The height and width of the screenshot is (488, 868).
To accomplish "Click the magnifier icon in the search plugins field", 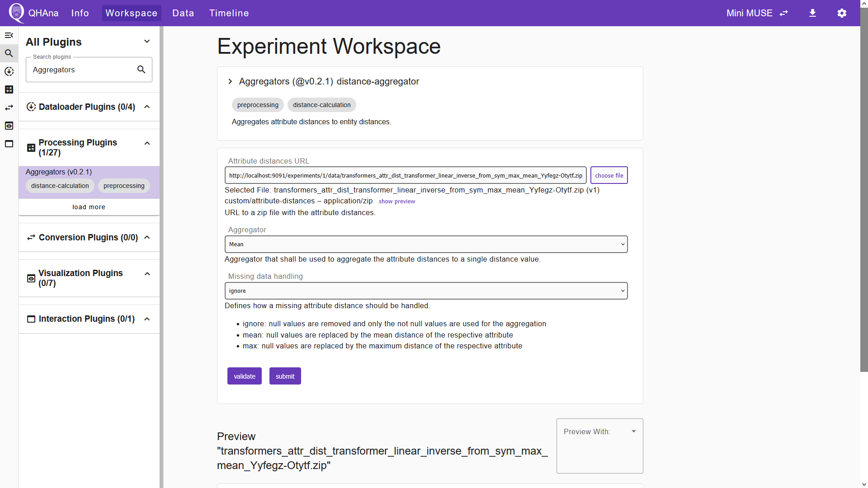I will (142, 70).
